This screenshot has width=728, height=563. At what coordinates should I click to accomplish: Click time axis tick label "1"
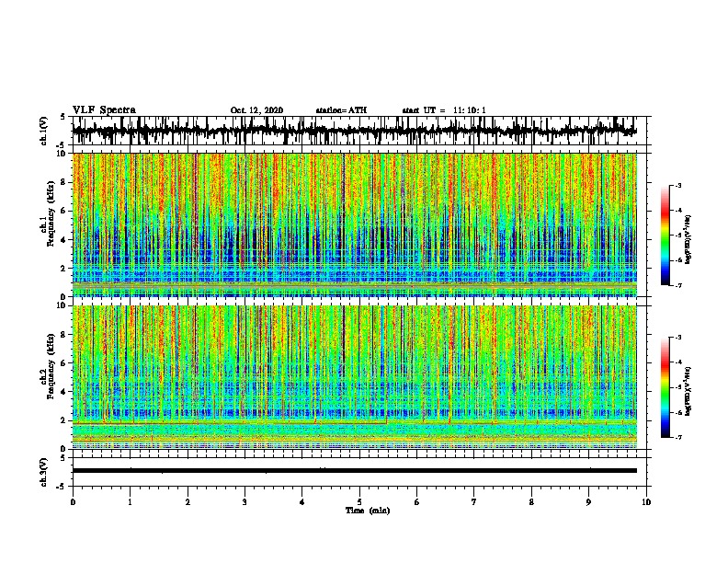point(130,502)
